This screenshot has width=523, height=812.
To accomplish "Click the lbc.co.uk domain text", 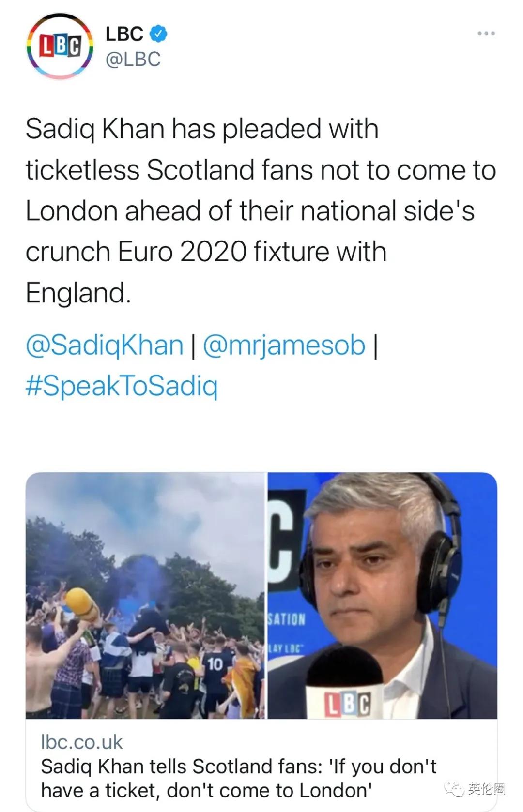I will [82, 742].
